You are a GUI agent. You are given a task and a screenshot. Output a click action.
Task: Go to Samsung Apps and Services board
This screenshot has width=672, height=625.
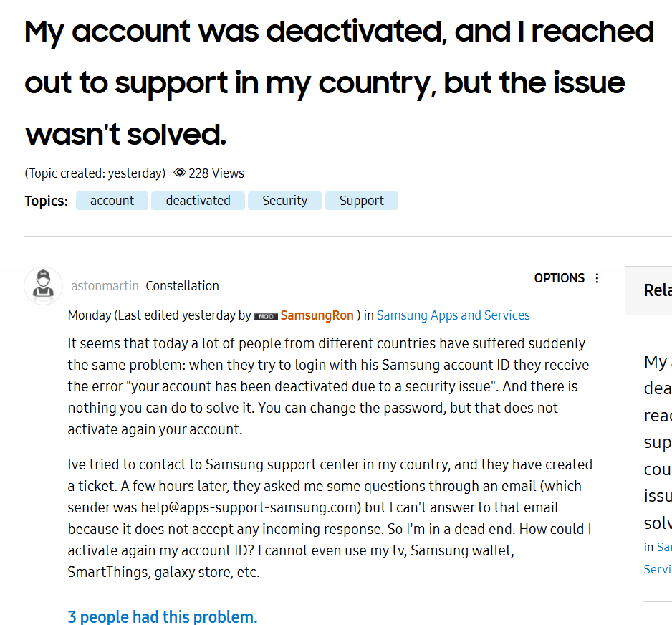pos(453,315)
